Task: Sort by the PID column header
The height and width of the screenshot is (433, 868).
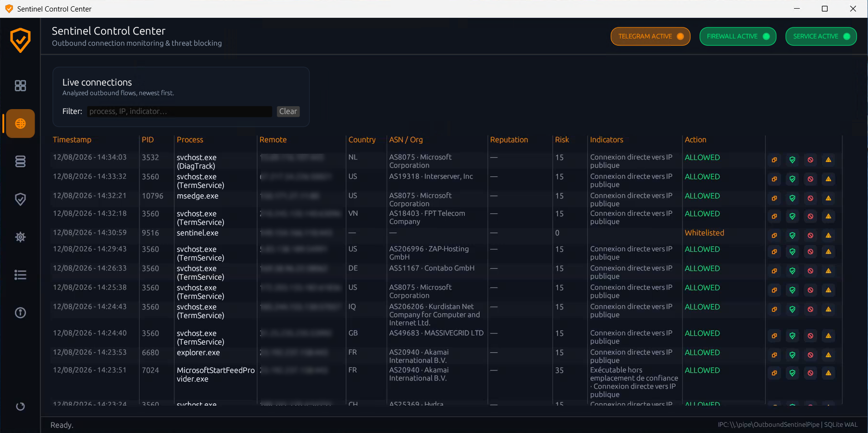Action: coord(148,140)
